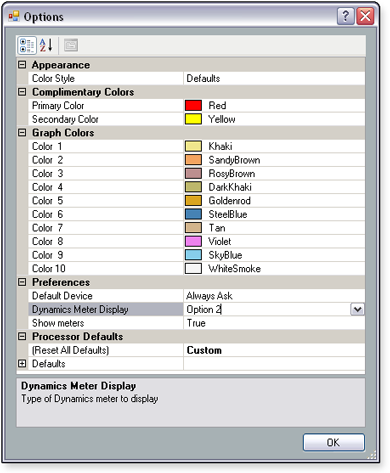Collapse the Graph Colors group
This screenshot has width=390, height=473.
click(x=22, y=133)
